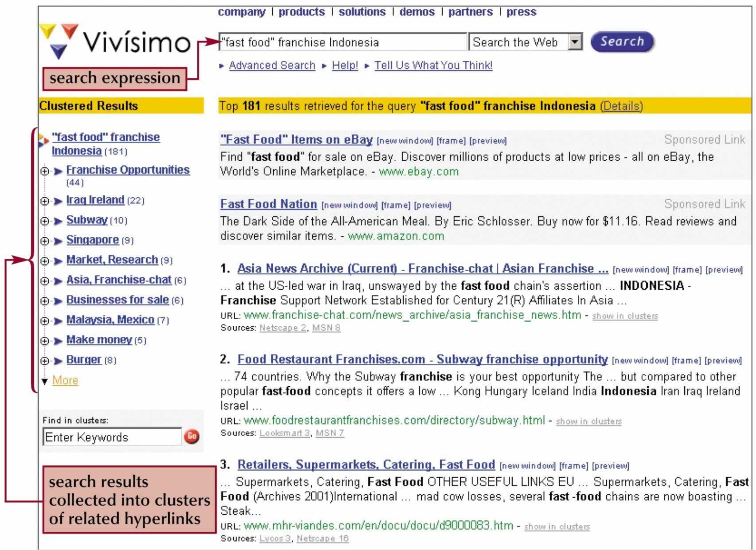Open Tell Us What You Think! link

(x=433, y=66)
